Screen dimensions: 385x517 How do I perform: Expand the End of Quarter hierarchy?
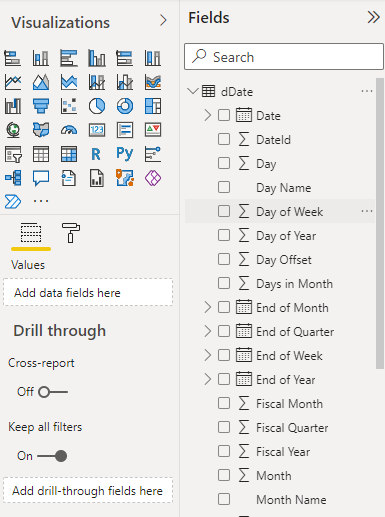(x=207, y=331)
